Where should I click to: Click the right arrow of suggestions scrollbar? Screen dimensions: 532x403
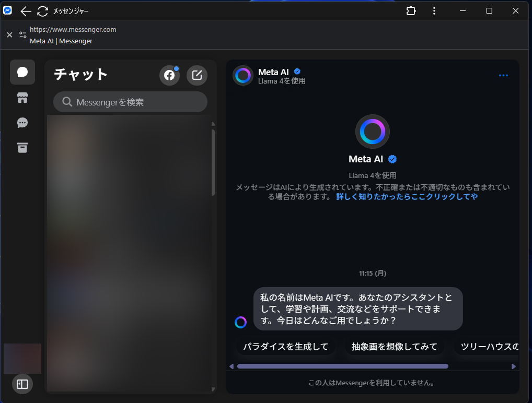[514, 366]
